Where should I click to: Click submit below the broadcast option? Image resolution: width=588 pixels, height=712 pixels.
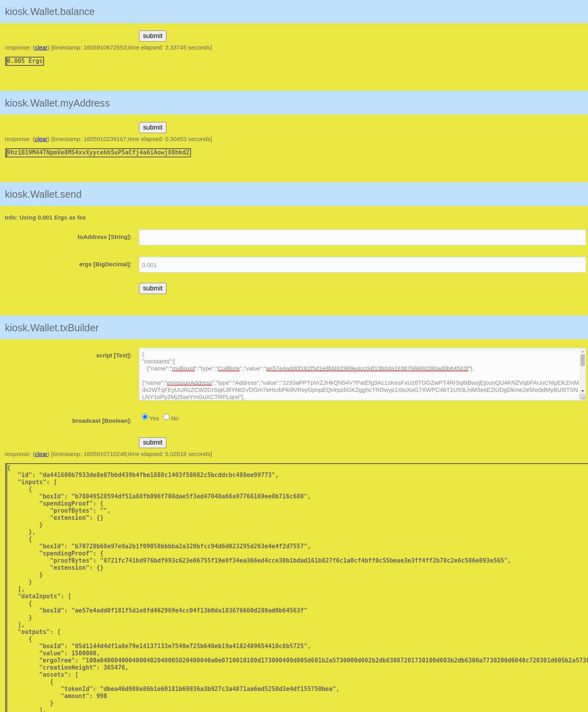click(x=152, y=443)
